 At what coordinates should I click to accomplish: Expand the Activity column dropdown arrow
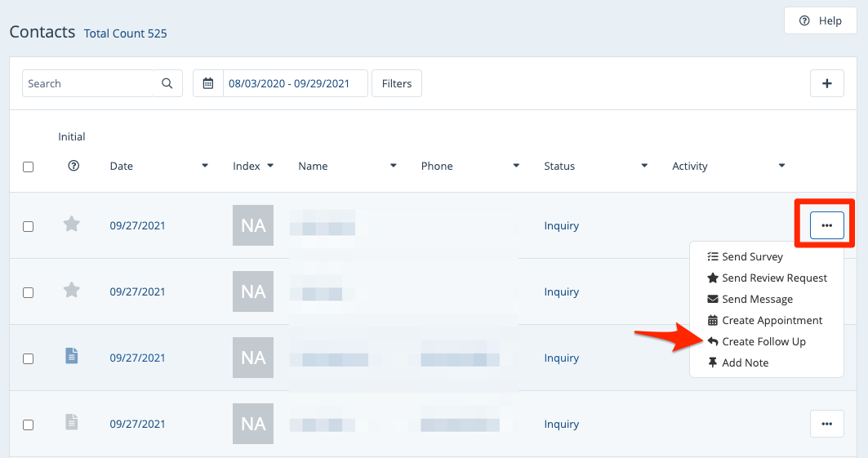pyautogui.click(x=781, y=167)
